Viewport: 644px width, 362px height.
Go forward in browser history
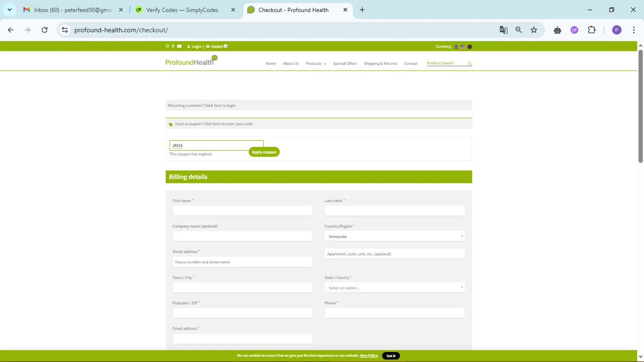[x=27, y=30]
